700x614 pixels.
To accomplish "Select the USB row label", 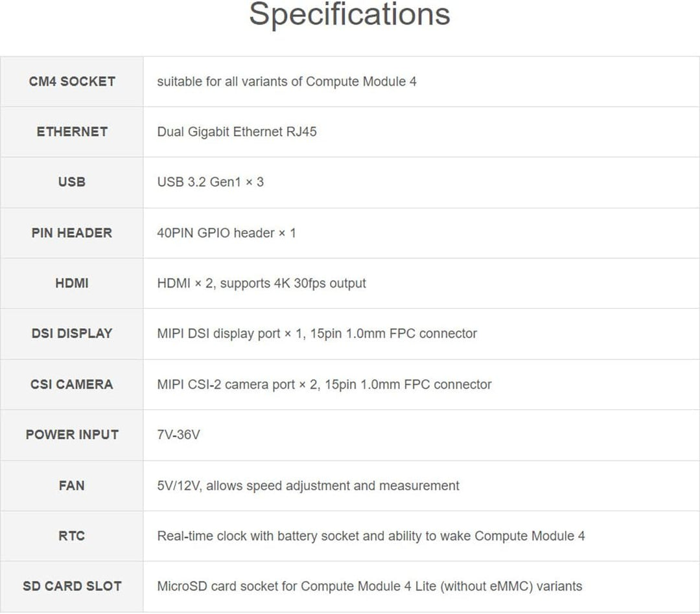I will click(72, 182).
